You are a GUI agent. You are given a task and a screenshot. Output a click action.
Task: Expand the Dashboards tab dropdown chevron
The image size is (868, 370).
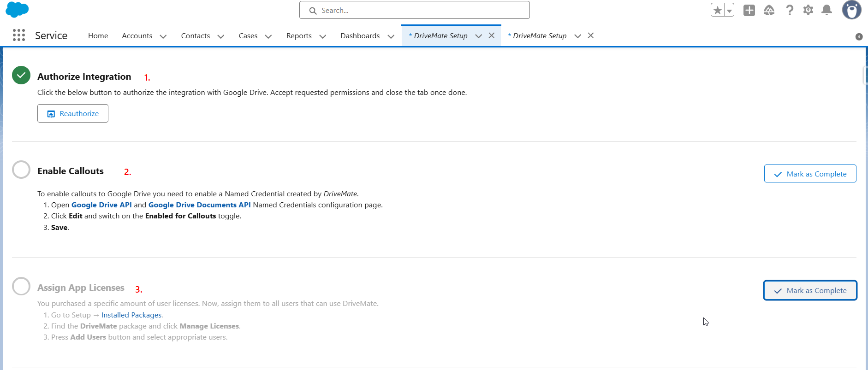pos(391,36)
